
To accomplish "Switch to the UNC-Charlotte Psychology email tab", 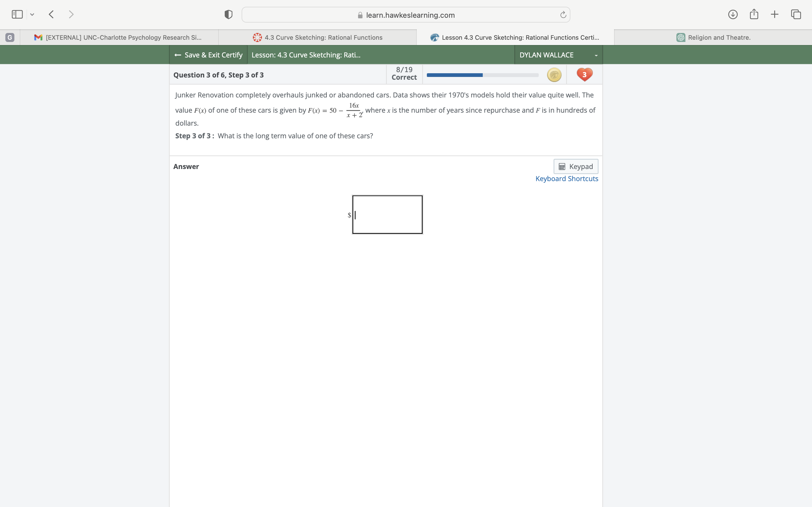I will [119, 37].
